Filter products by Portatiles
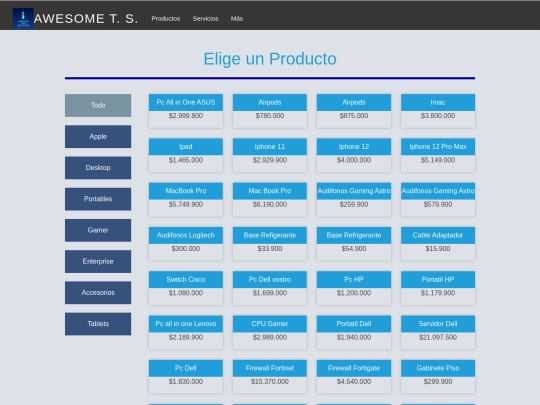 98,199
